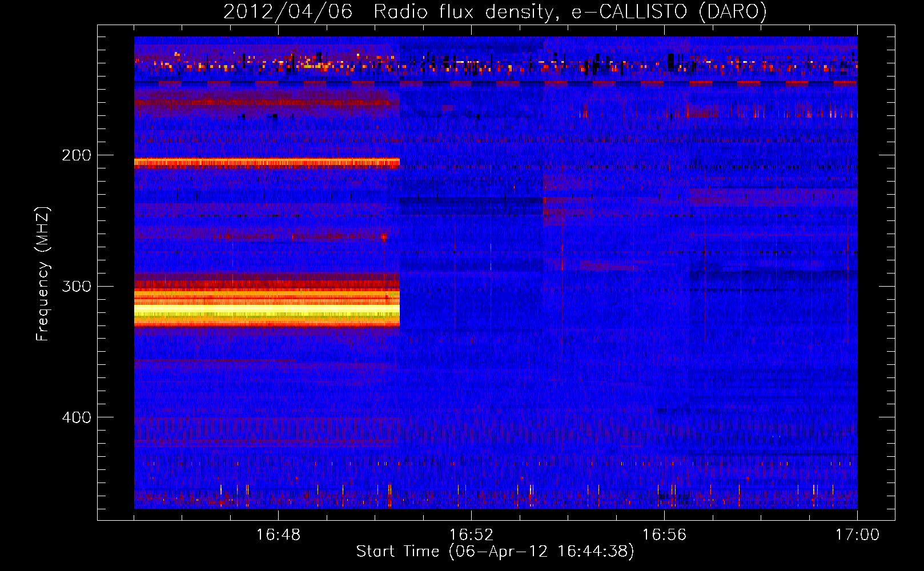Click the '200' frequency tick label
The width and height of the screenshot is (924, 571).
[x=77, y=155]
